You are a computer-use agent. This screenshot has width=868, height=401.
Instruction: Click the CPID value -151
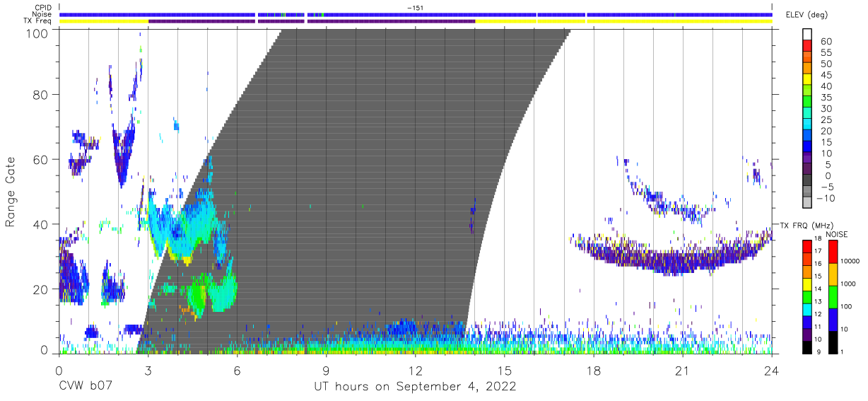(416, 8)
